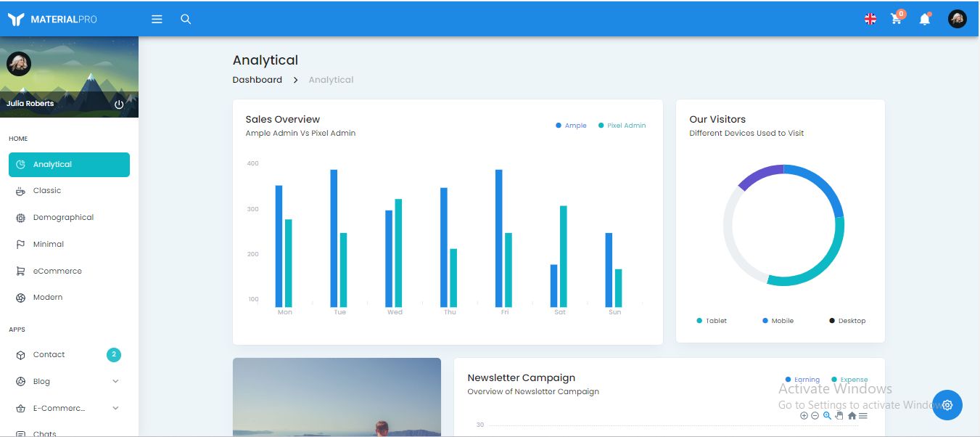Open the shopping cart icon

897,19
